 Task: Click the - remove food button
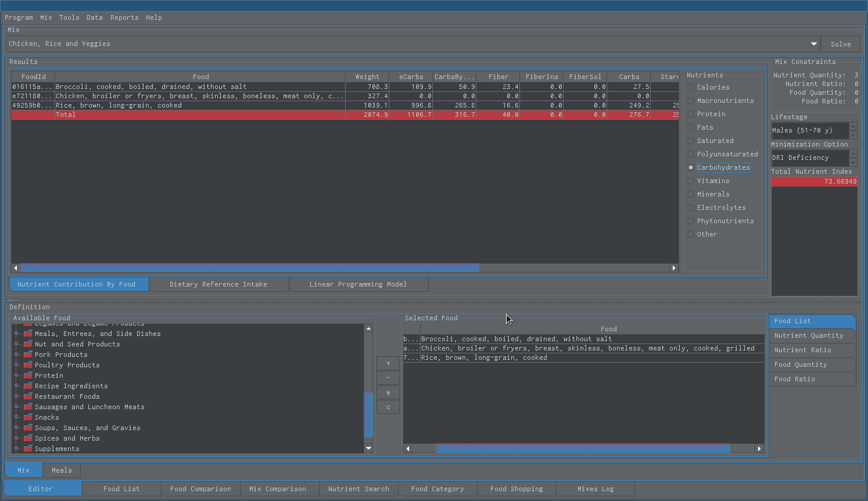pyautogui.click(x=388, y=378)
